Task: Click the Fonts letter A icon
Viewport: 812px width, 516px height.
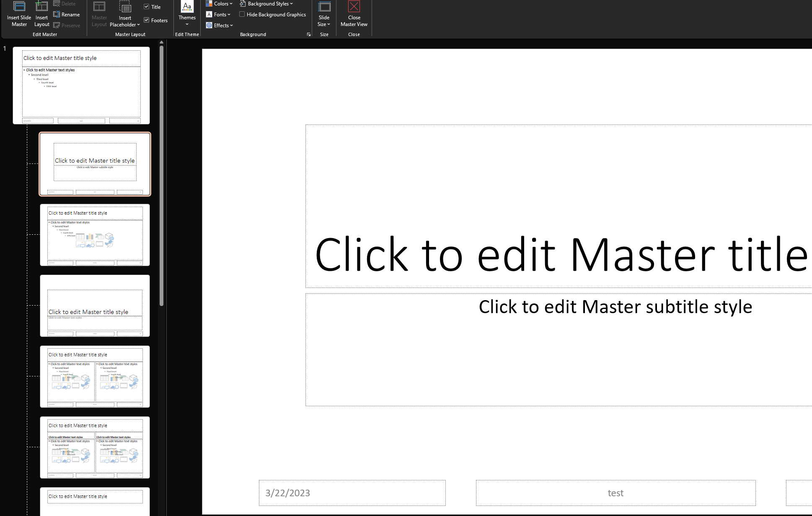Action: tap(209, 15)
